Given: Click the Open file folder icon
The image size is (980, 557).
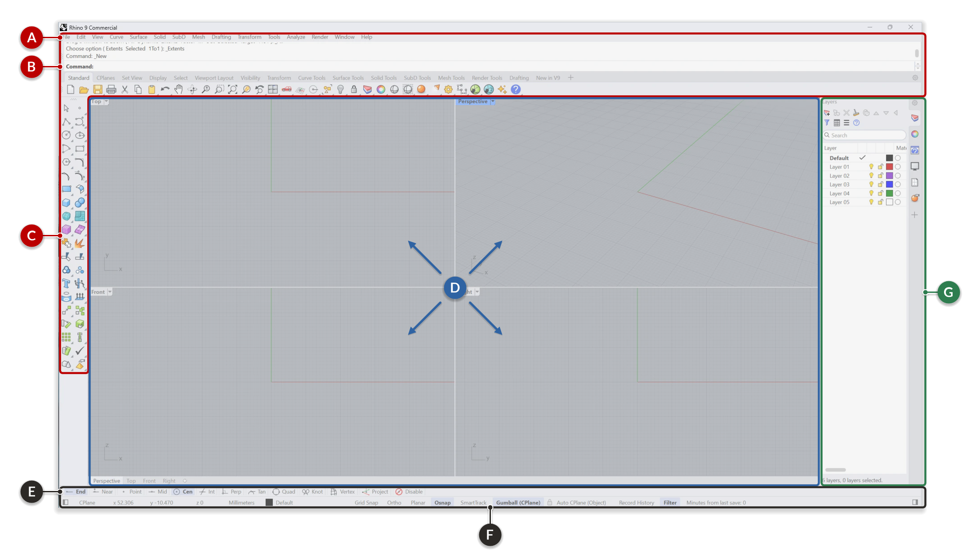Looking at the screenshot, I should [x=84, y=89].
